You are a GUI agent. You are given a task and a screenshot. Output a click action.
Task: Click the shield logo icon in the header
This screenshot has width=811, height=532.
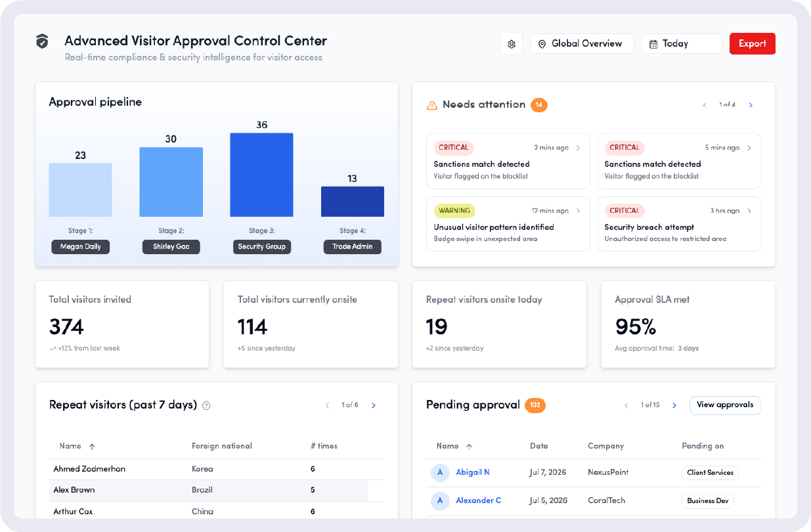point(41,41)
